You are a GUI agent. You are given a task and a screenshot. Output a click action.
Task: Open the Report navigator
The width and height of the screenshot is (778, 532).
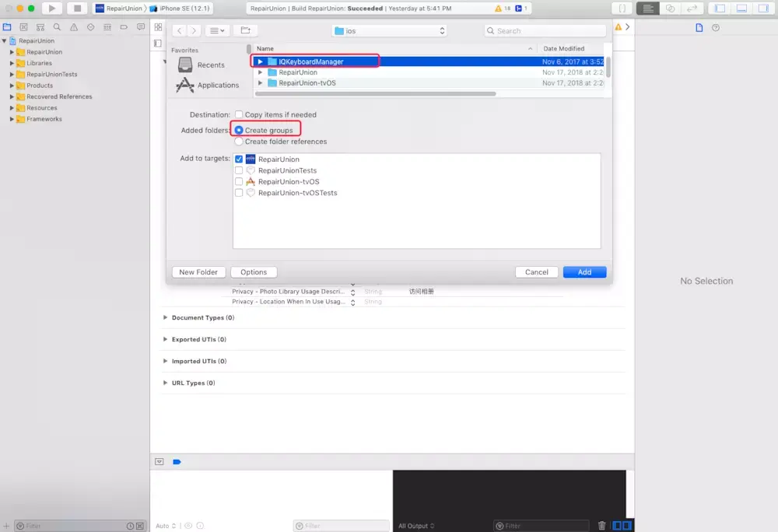click(x=141, y=27)
